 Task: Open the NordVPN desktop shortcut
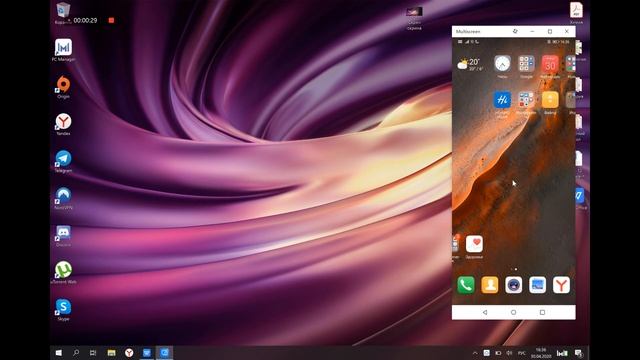pos(63,198)
